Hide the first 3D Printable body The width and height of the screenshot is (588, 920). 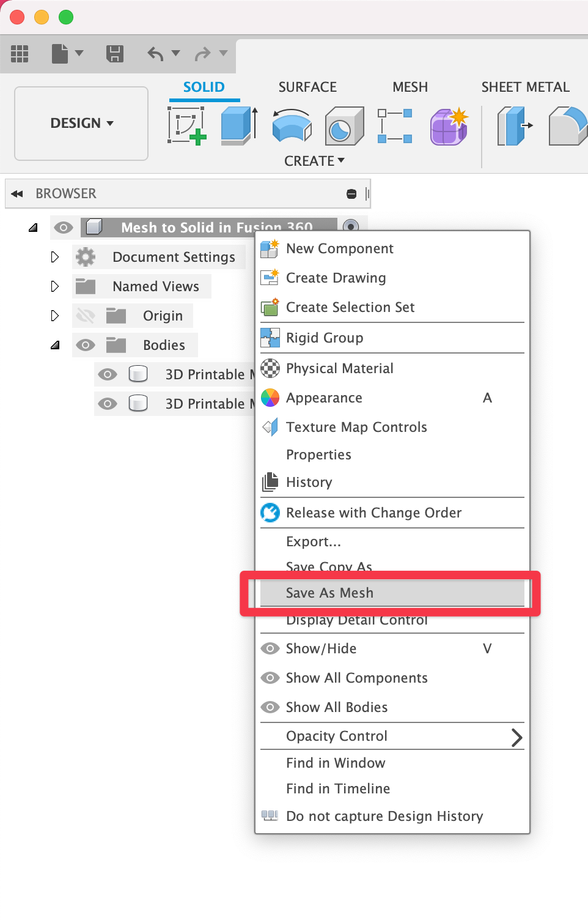tap(108, 374)
